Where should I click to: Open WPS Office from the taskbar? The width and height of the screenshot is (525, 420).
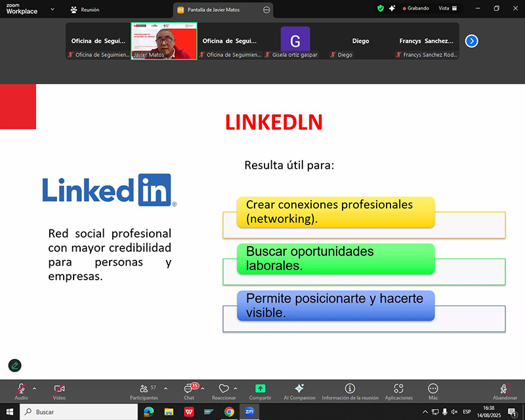(x=189, y=411)
